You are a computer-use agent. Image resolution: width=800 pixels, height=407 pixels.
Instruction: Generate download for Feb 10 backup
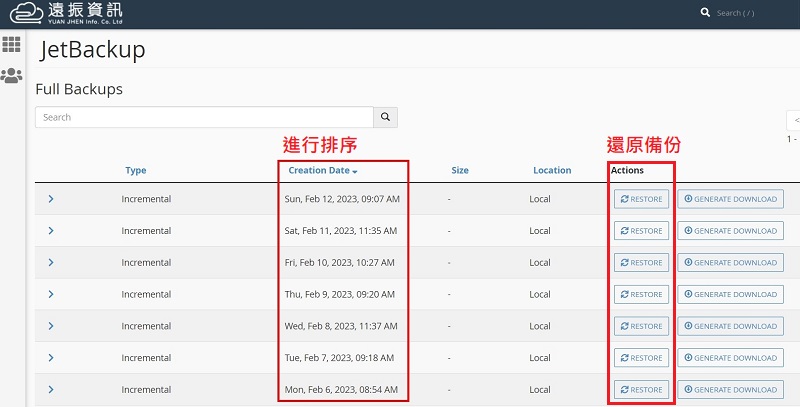click(x=731, y=263)
